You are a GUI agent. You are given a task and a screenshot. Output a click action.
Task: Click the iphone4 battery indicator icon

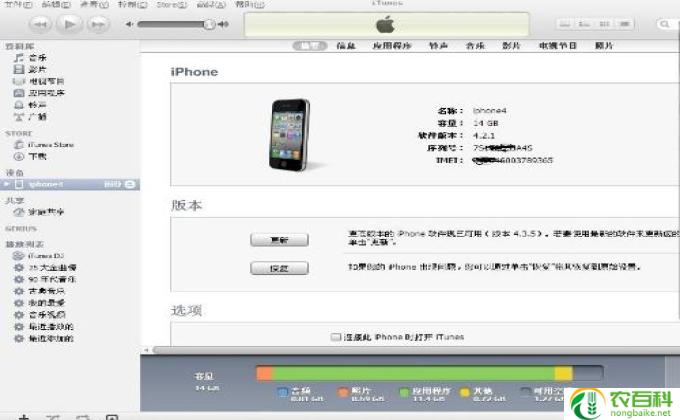coord(112,184)
